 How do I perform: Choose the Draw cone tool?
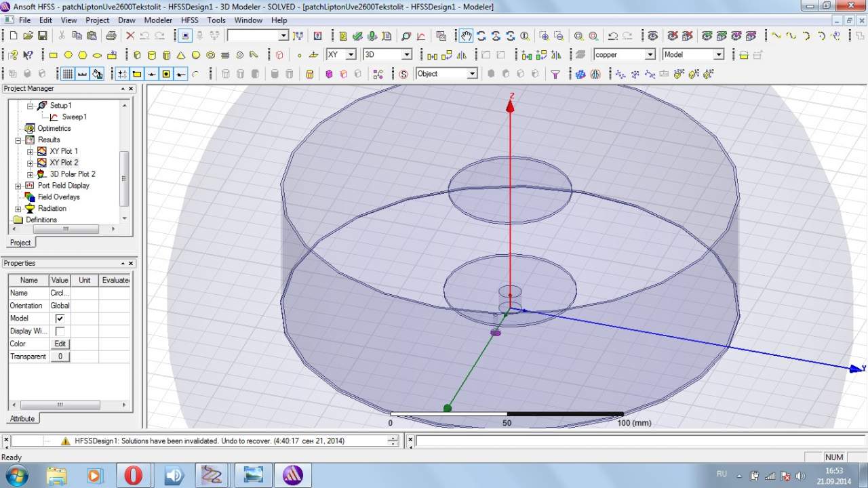pyautogui.click(x=181, y=55)
